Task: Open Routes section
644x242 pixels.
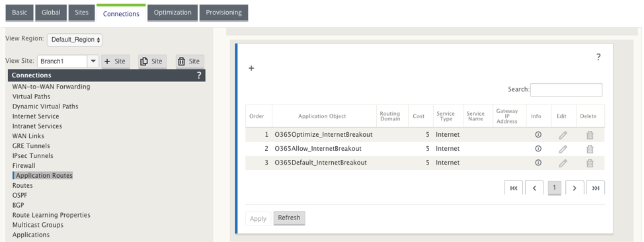Action: point(22,185)
